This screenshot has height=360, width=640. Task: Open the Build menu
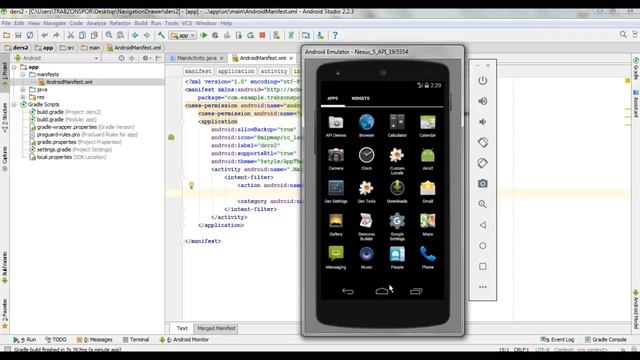click(x=141, y=23)
